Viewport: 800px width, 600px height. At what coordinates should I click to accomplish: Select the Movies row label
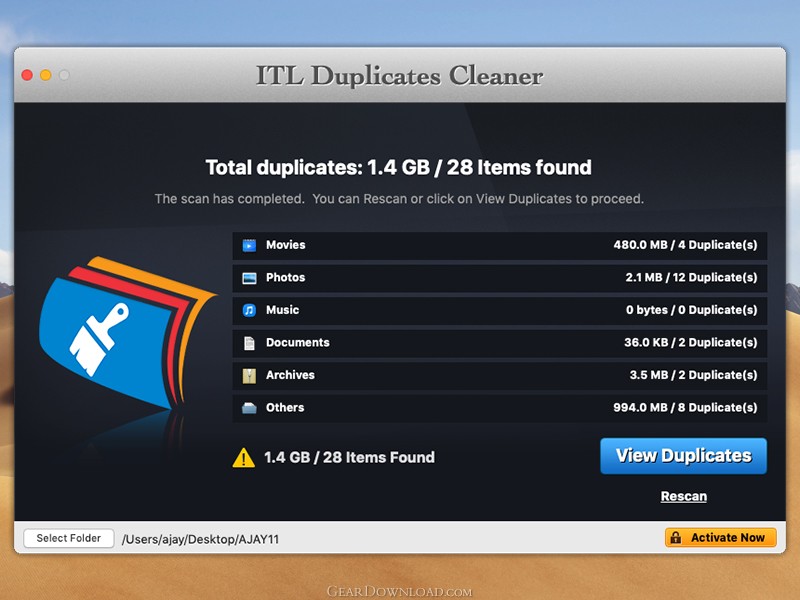286,245
